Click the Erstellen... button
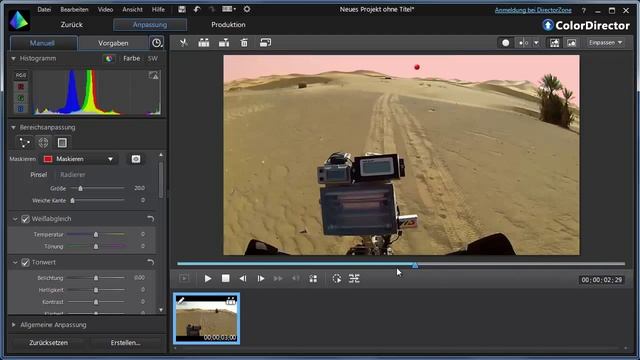The image size is (640, 360). 125,342
